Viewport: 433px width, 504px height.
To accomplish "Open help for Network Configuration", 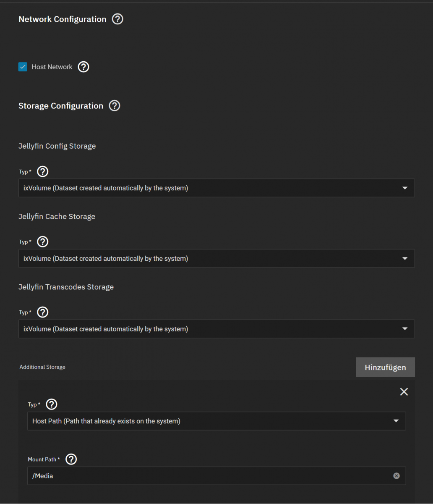I will point(118,19).
